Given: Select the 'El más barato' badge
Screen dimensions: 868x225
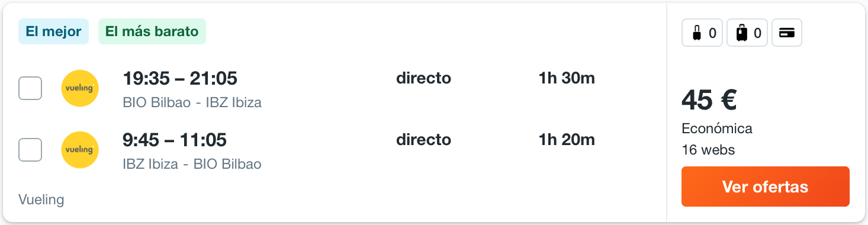Looking at the screenshot, I should click(x=152, y=32).
